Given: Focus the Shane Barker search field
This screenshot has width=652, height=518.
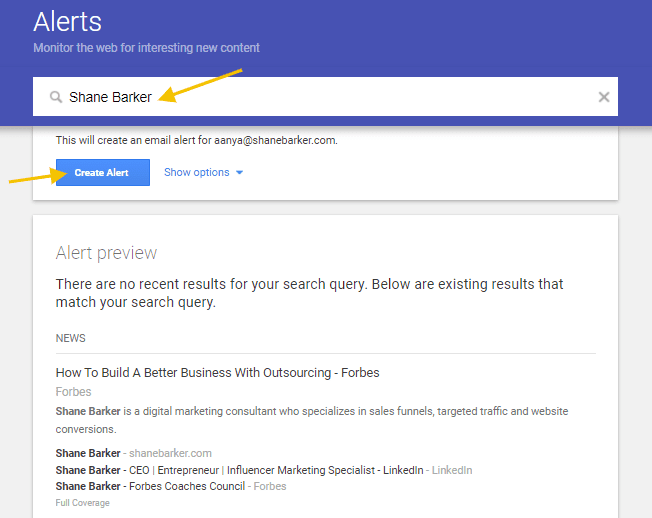Looking at the screenshot, I should click(330, 97).
